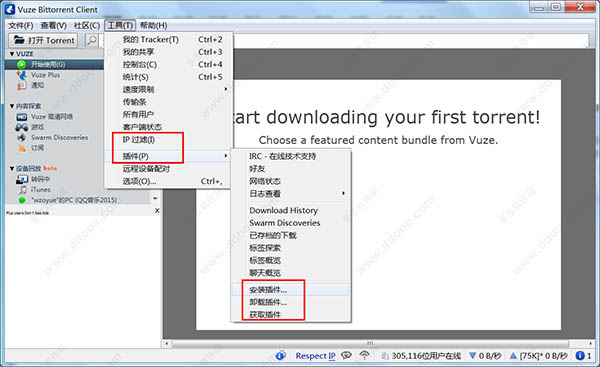The height and width of the screenshot is (367, 600).
Task: Open the 帮助(H) menu
Action: 153,25
